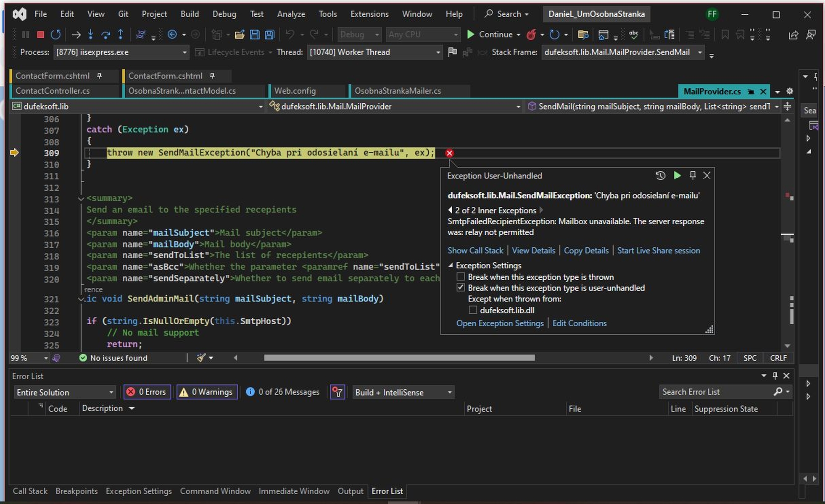Click the Step Over icon
This screenshot has width=825, height=504.
105,34
